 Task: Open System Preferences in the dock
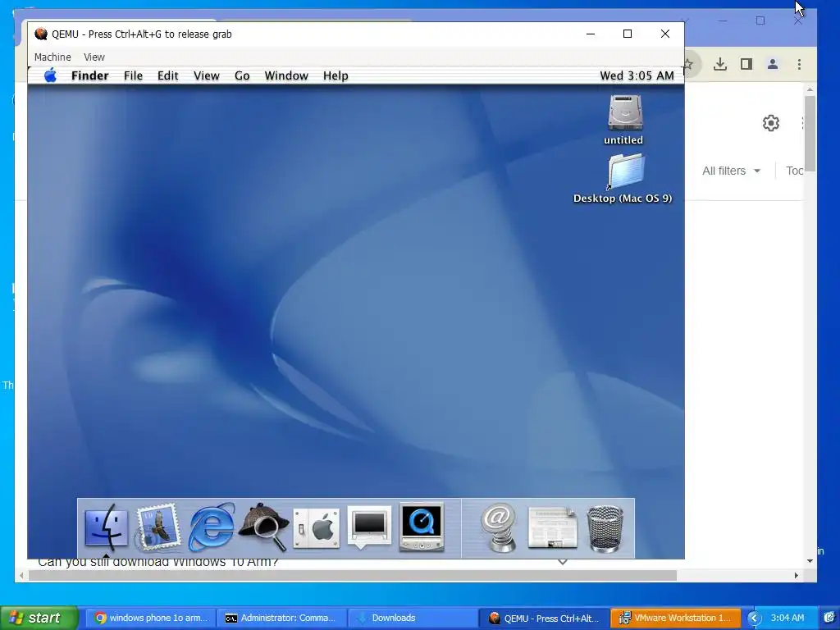click(317, 528)
